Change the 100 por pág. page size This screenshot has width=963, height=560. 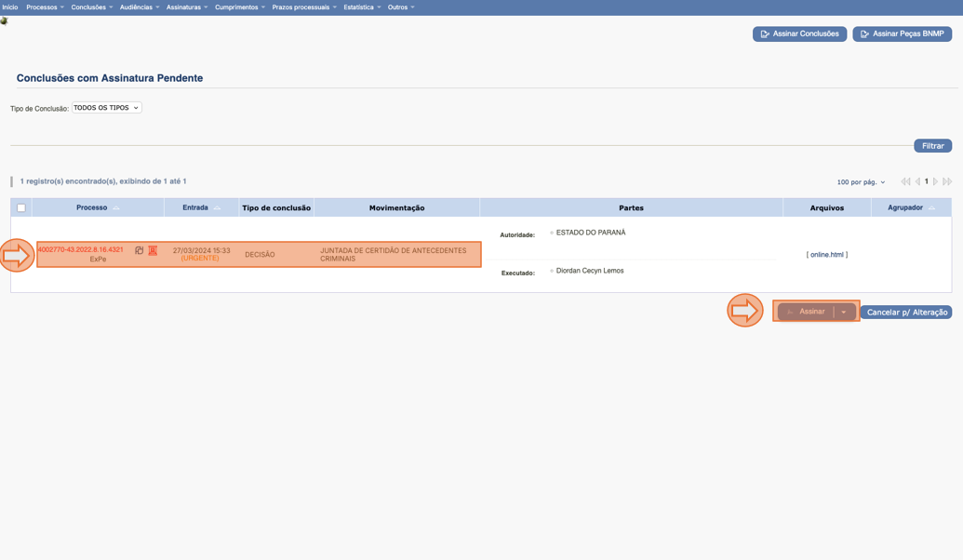(x=861, y=182)
